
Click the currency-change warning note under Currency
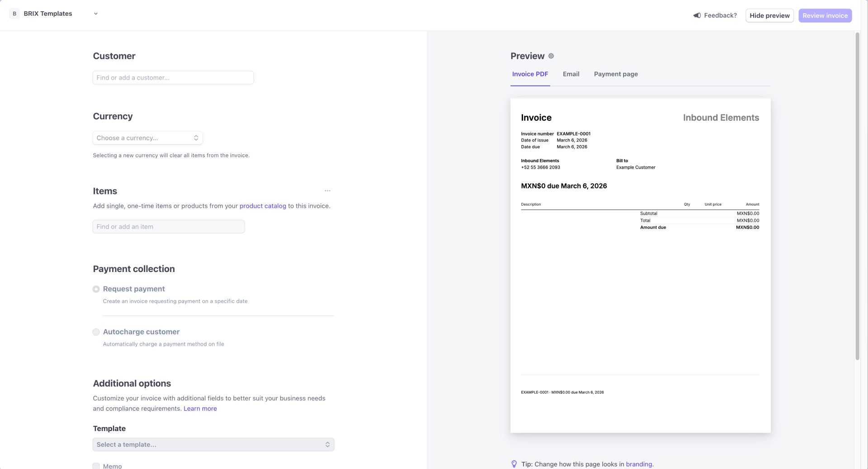[171, 155]
